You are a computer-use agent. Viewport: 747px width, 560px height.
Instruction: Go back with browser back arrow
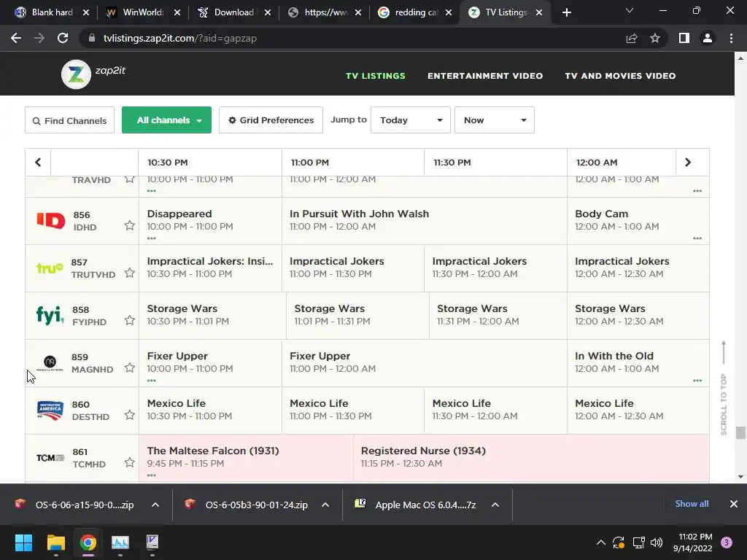[x=16, y=38]
